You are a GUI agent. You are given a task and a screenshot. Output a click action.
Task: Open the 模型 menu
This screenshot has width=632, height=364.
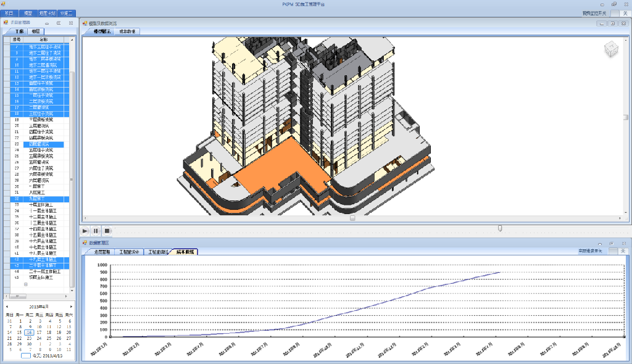tap(28, 14)
